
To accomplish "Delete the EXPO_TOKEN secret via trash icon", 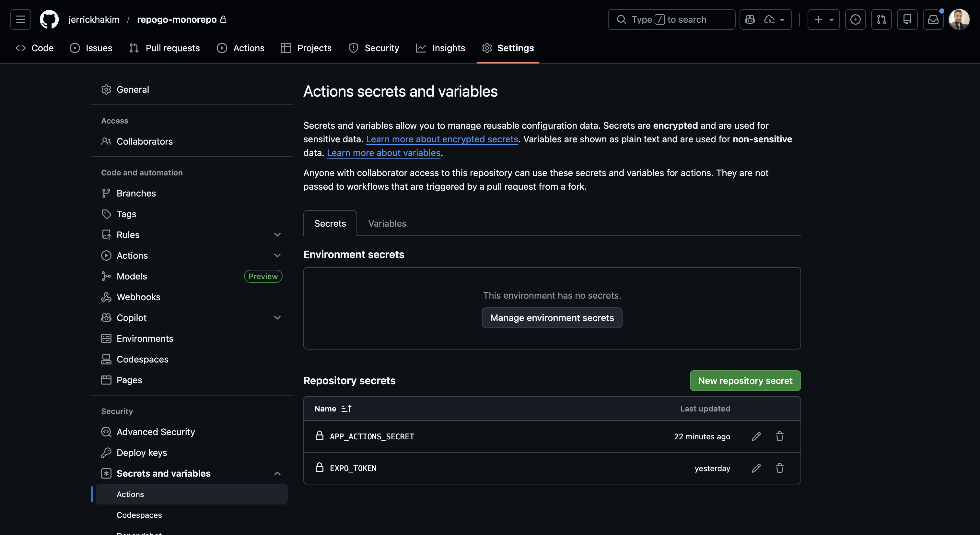I will 779,468.
